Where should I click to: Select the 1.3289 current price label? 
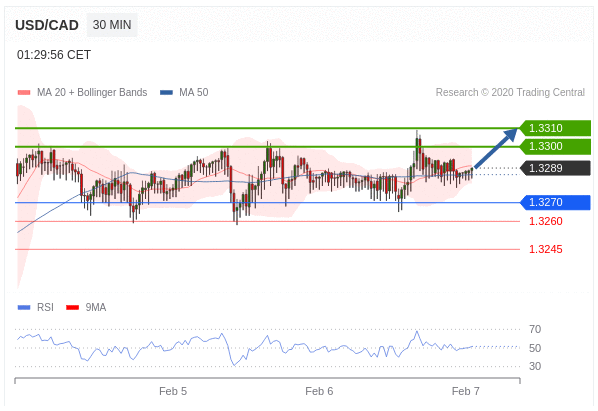pyautogui.click(x=555, y=168)
